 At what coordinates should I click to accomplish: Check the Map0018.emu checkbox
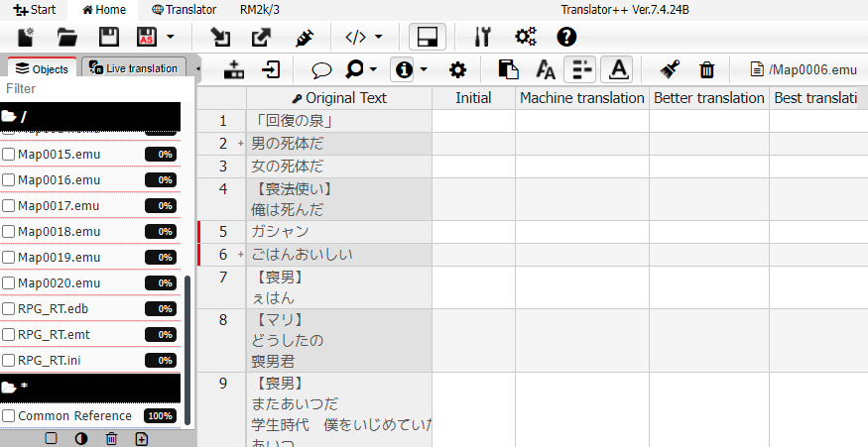tap(8, 231)
